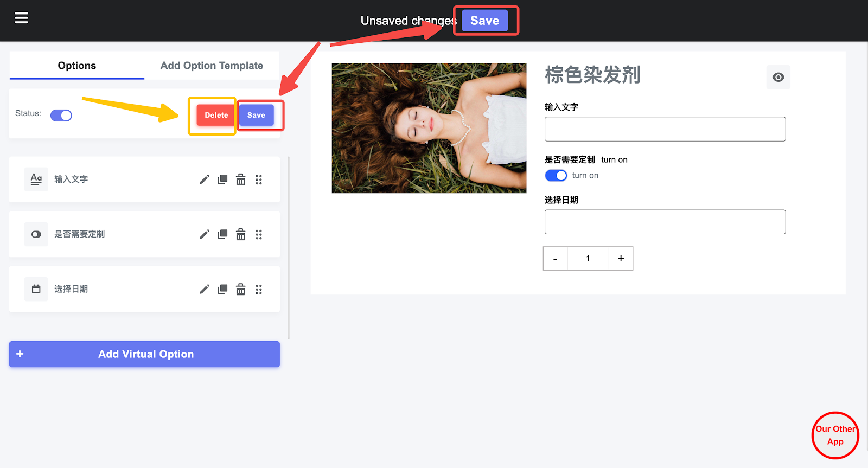This screenshot has width=868, height=468.
Task: Click the Add Virtual Option button
Action: coord(144,354)
